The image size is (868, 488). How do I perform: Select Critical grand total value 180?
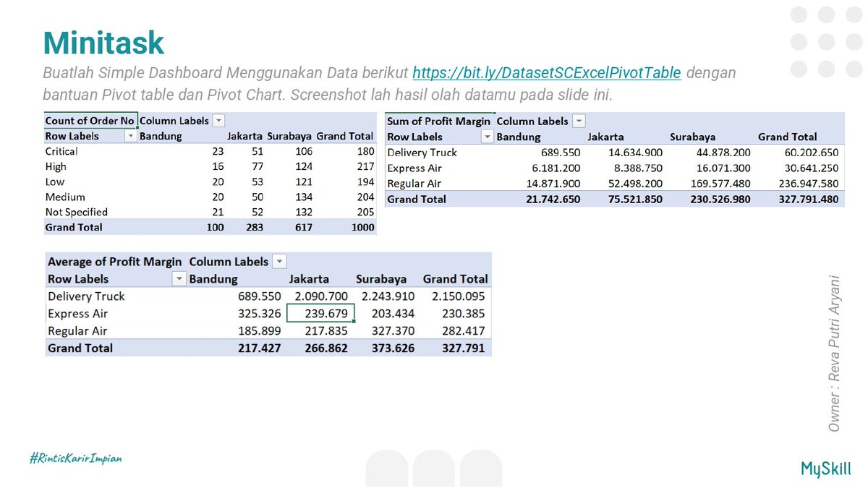(x=366, y=151)
